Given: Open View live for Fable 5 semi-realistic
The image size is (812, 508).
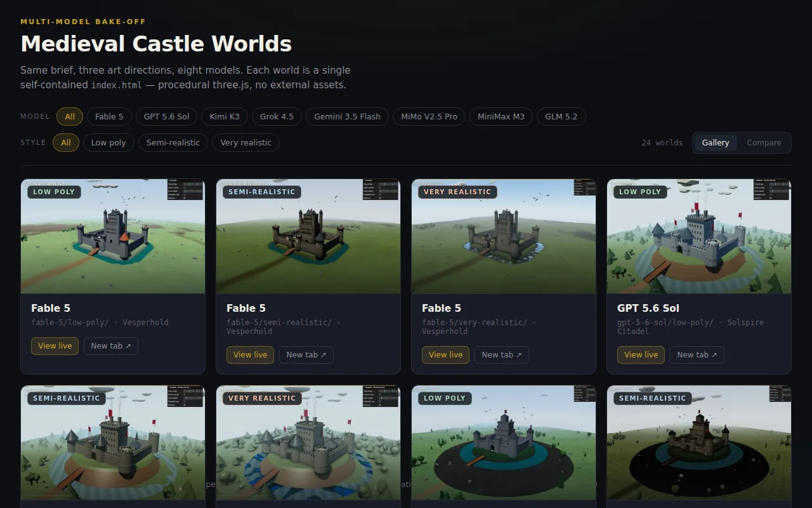Looking at the screenshot, I should 251,355.
